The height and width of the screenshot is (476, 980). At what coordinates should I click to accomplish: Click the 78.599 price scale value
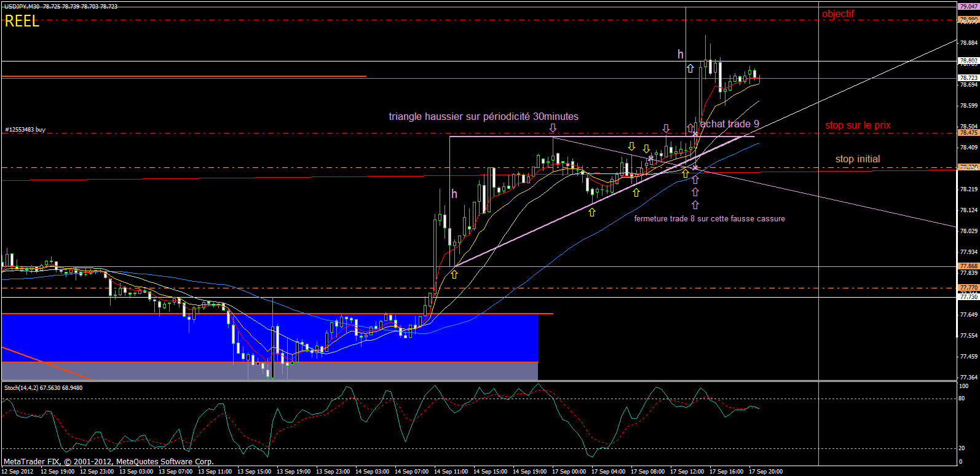tap(968, 106)
